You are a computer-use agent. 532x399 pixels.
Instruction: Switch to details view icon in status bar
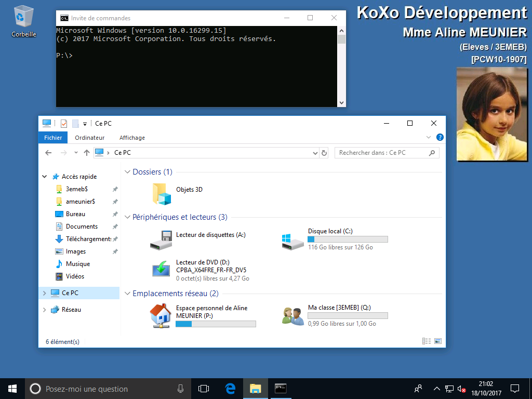427,341
